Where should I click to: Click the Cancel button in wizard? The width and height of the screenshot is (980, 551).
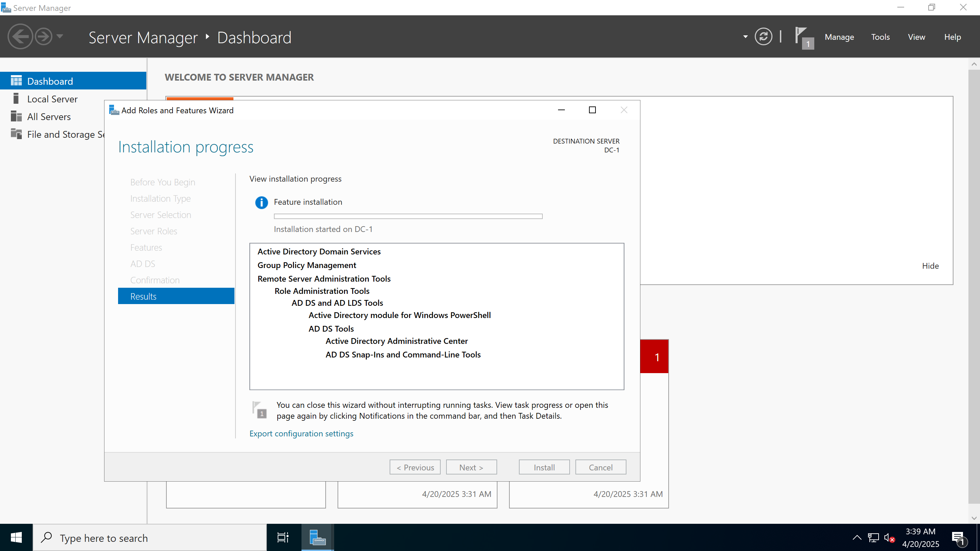(x=600, y=467)
